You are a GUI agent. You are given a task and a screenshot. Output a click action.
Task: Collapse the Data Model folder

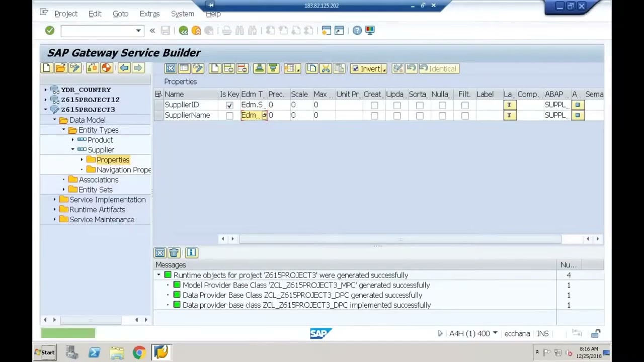[x=55, y=120]
